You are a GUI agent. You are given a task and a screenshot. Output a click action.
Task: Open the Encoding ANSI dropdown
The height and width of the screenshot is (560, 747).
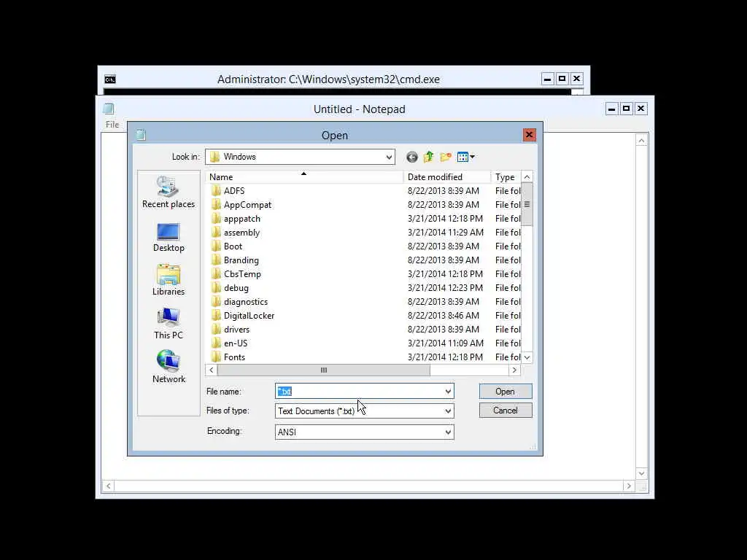448,432
